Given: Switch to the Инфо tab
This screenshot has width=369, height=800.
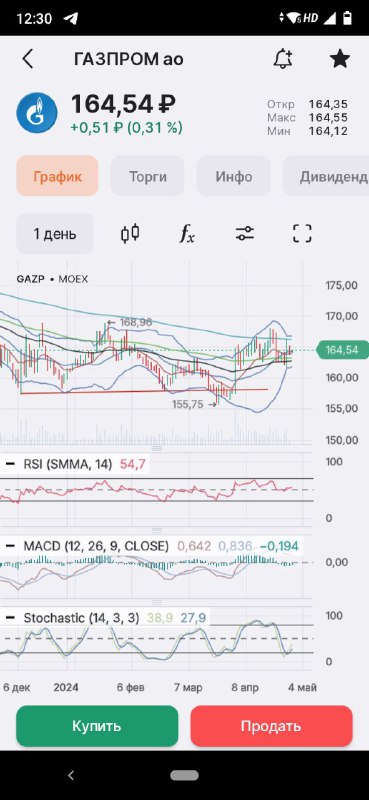Looking at the screenshot, I should (233, 177).
